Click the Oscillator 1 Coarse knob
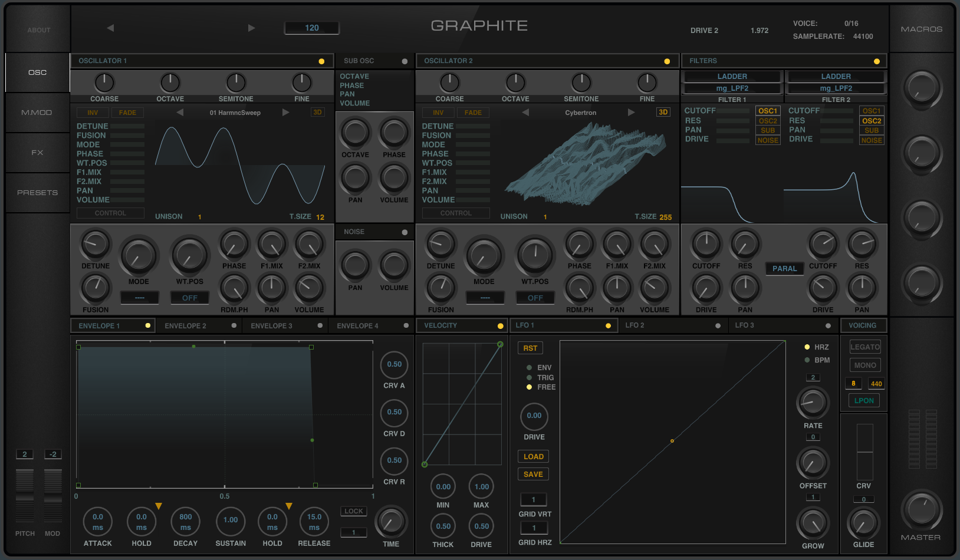 tap(104, 83)
